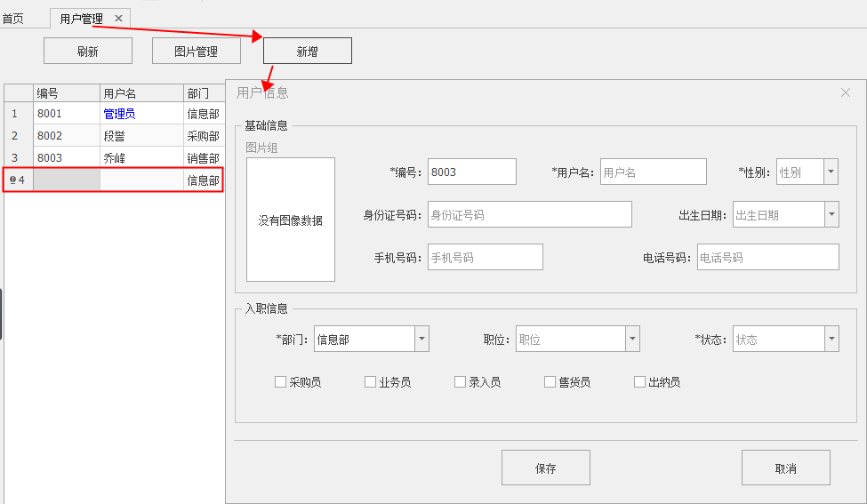867x504 pixels.
Task: Enable the 业务员 role checkbox
Action: 370,382
